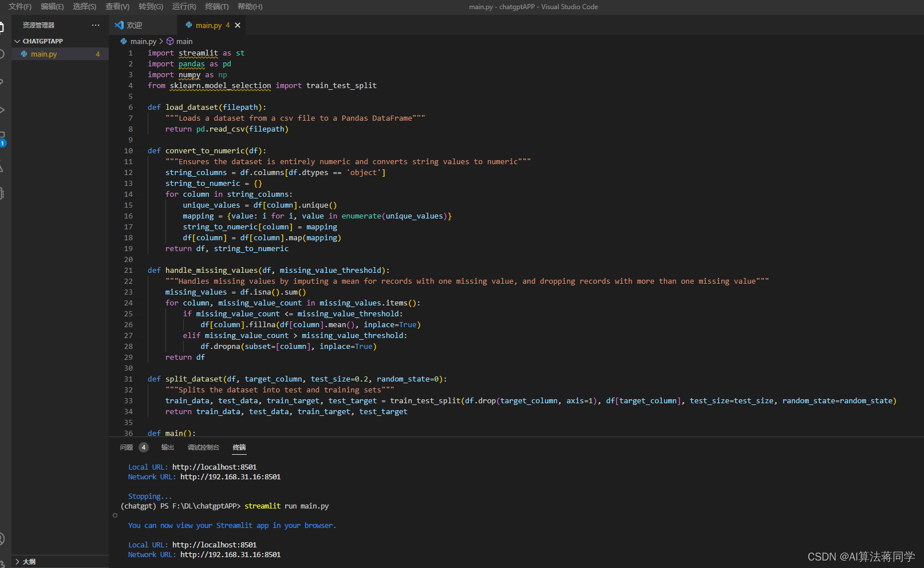This screenshot has width=924, height=568.
Task: Click the underlined 'pandas' import word
Action: (191, 64)
